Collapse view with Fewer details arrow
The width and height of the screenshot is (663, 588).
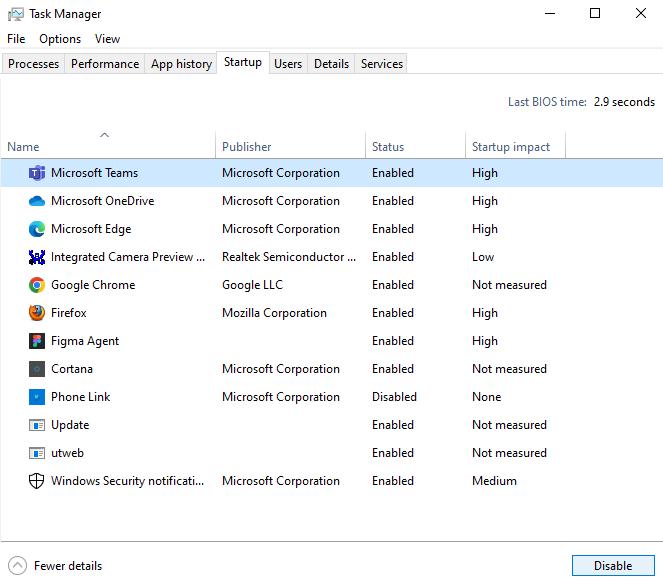(17, 566)
